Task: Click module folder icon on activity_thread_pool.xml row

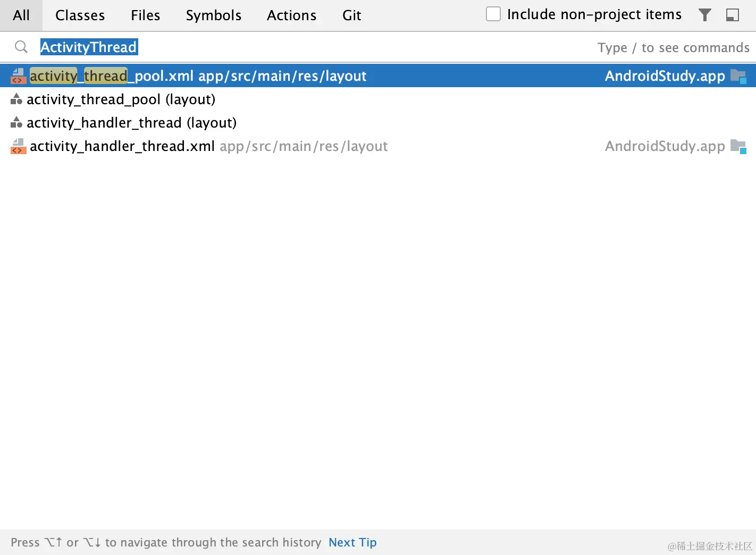Action: click(x=738, y=77)
